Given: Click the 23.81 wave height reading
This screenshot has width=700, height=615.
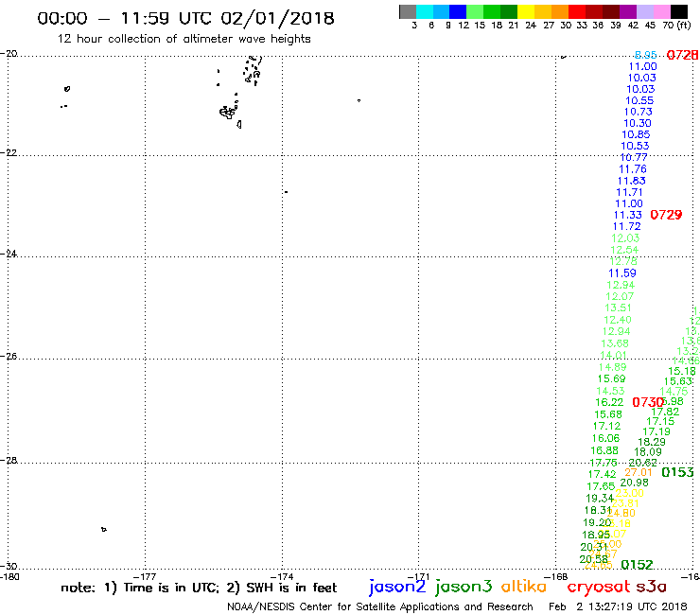Looking at the screenshot, I should 625,503.
